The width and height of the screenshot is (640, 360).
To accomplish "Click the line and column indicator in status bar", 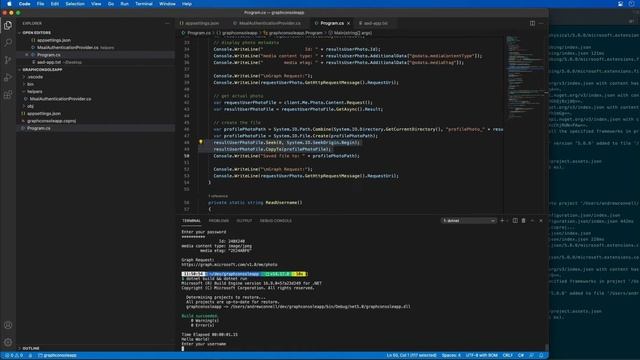I will click(411, 355).
